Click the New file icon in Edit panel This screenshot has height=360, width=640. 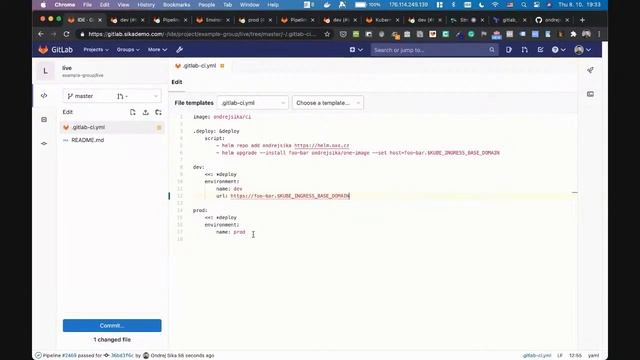coord(133,112)
